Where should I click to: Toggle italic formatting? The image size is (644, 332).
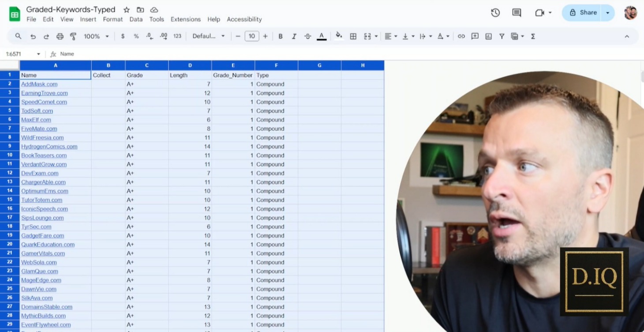coord(294,37)
